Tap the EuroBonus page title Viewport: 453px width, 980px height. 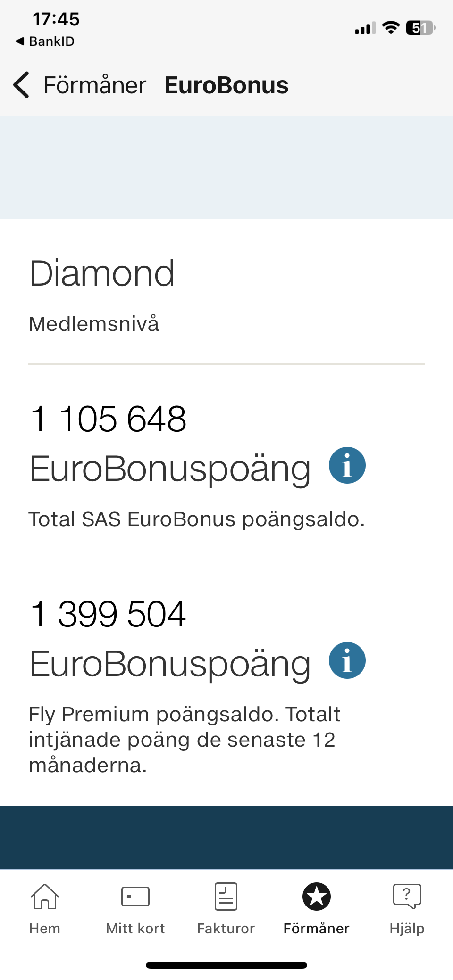[x=226, y=85]
